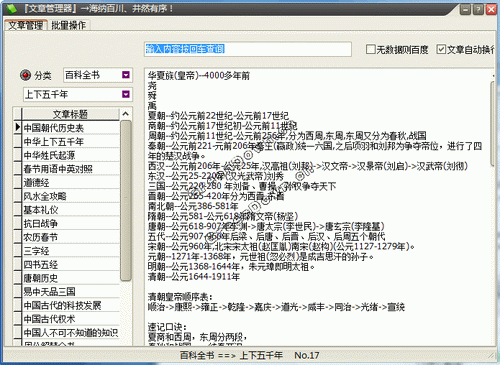Click the line 清朝--公元1644-1911年
This screenshot has height=365, width=500.
194,277
